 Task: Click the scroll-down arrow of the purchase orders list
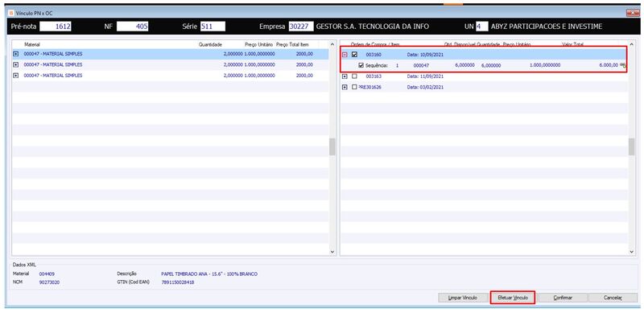(x=632, y=251)
